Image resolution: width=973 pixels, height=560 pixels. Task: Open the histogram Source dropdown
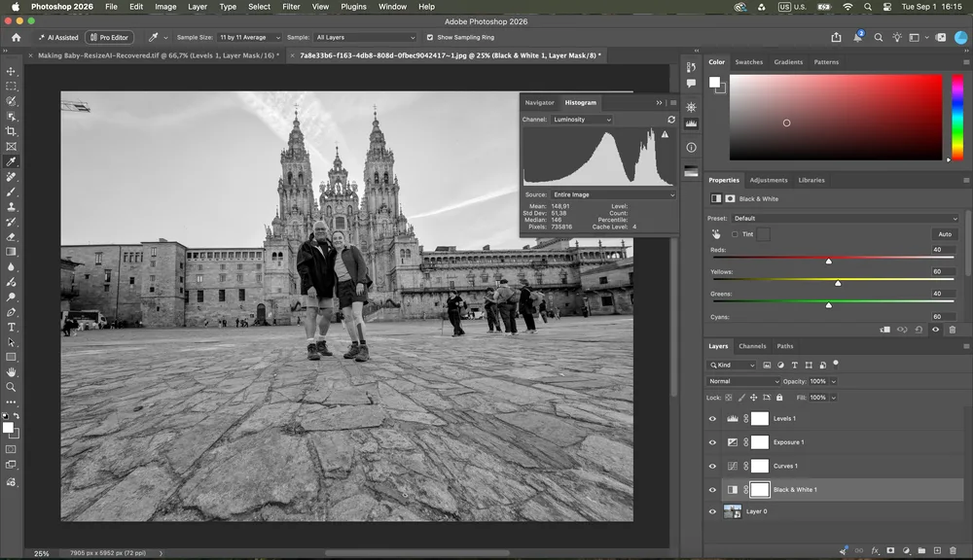(x=612, y=194)
